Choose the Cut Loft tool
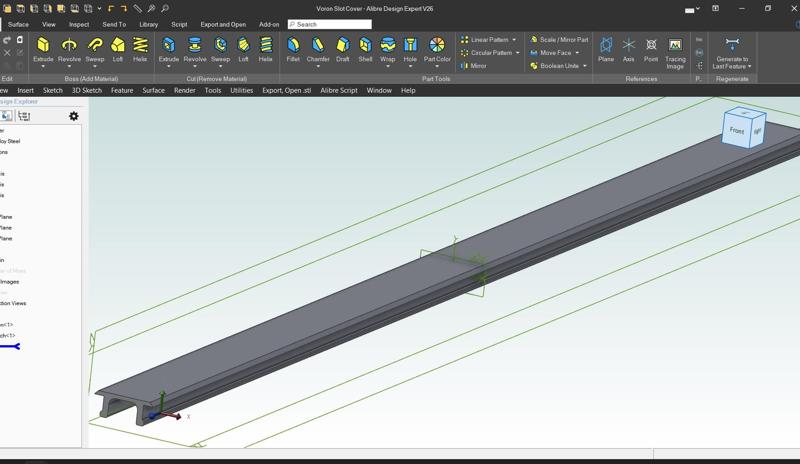Image resolution: width=800 pixels, height=464 pixels. coord(243,49)
